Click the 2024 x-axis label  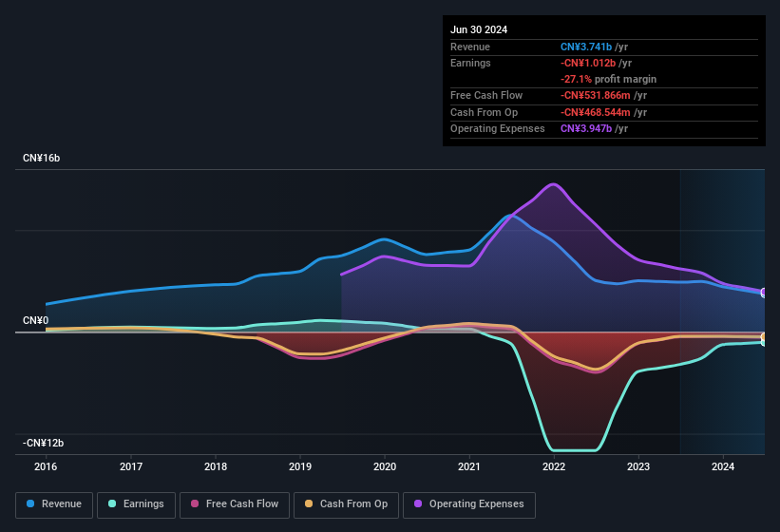[x=723, y=466]
